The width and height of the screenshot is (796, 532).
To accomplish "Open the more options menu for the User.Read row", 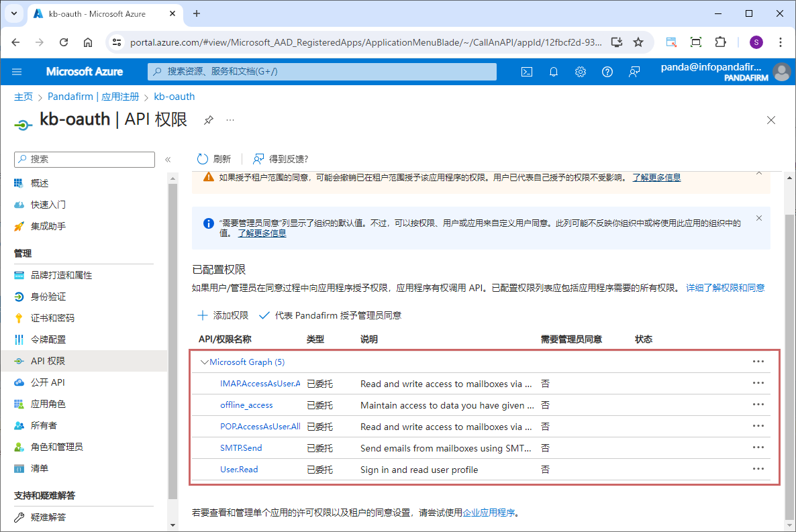I will [x=758, y=469].
